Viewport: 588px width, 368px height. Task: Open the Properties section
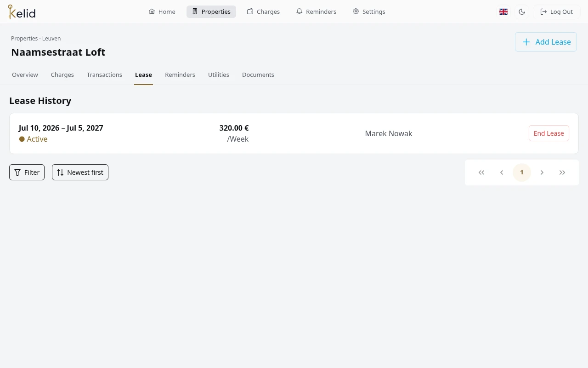(x=211, y=11)
